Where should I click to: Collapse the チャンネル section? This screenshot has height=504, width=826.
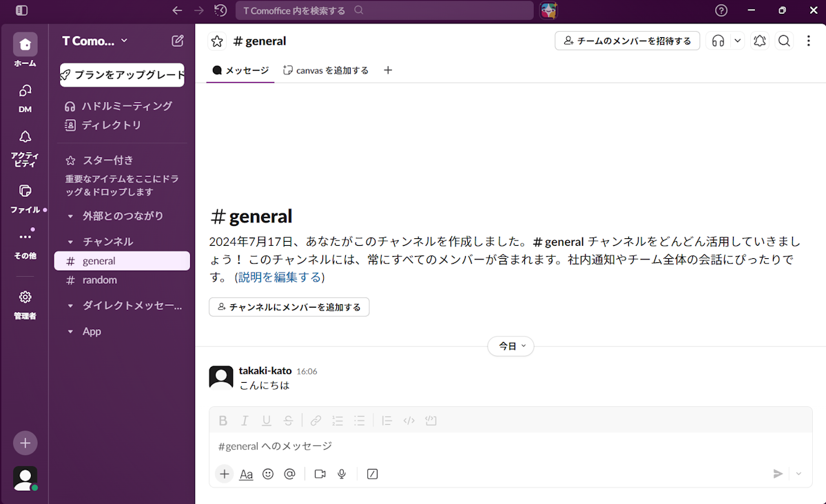pyautogui.click(x=70, y=242)
